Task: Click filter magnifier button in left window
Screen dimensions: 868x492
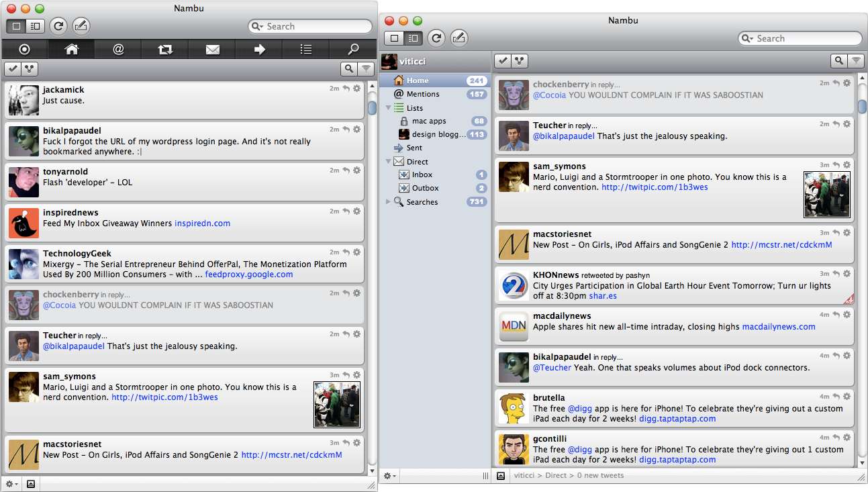Action: (x=349, y=68)
